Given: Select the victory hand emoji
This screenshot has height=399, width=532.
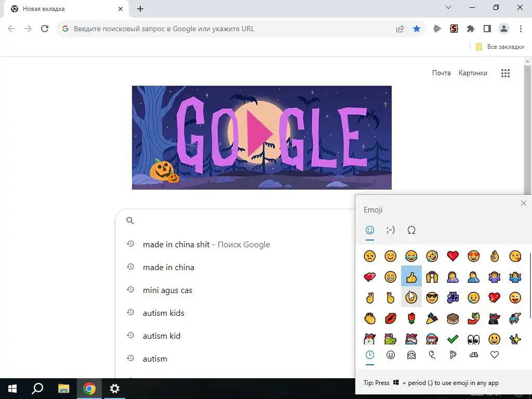Looking at the screenshot, I should (x=369, y=298).
